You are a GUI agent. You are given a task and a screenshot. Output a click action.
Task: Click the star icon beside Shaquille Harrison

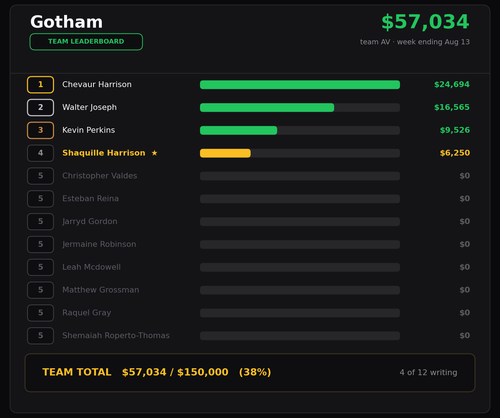154,153
